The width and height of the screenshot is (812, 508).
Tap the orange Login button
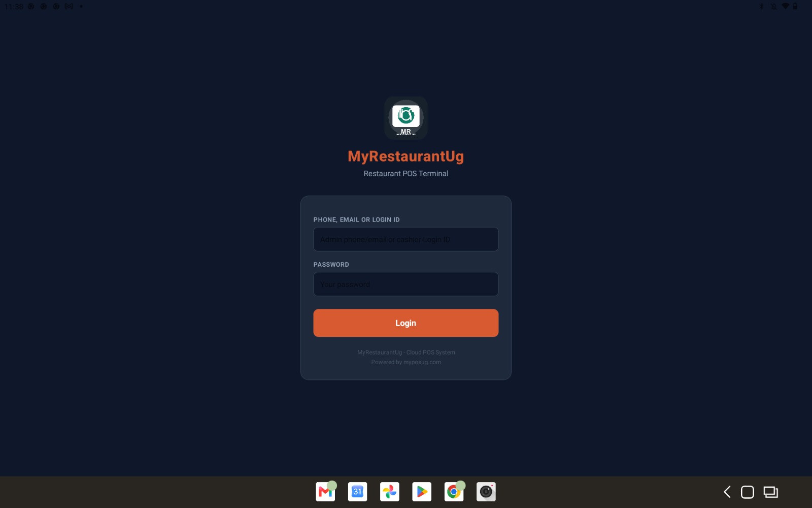click(x=406, y=323)
